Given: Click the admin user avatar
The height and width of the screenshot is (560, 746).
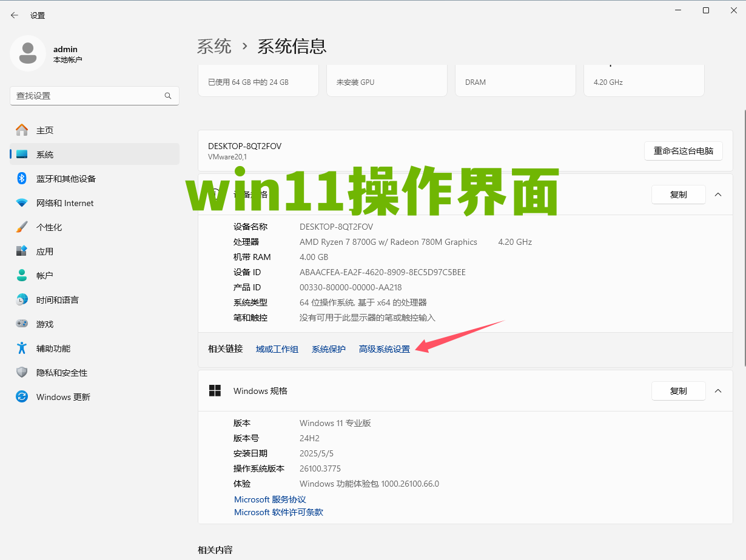Looking at the screenshot, I should (28, 53).
